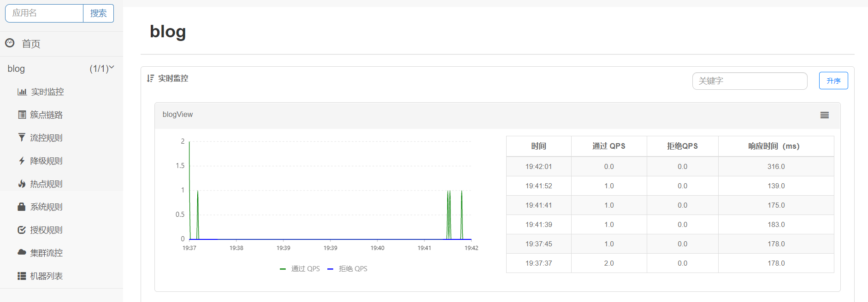Open the dashboard home icon
Screen dimensions: 868x302
pyautogui.click(x=10, y=43)
